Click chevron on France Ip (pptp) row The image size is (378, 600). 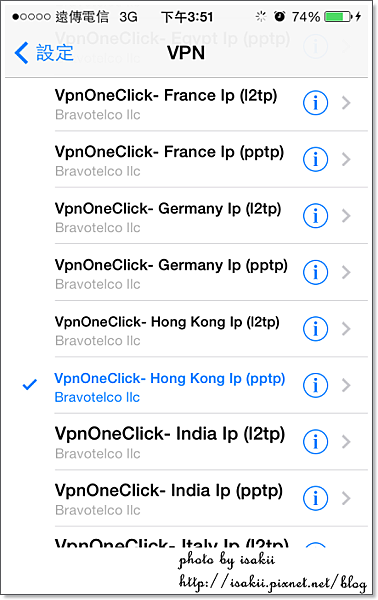coord(346,159)
